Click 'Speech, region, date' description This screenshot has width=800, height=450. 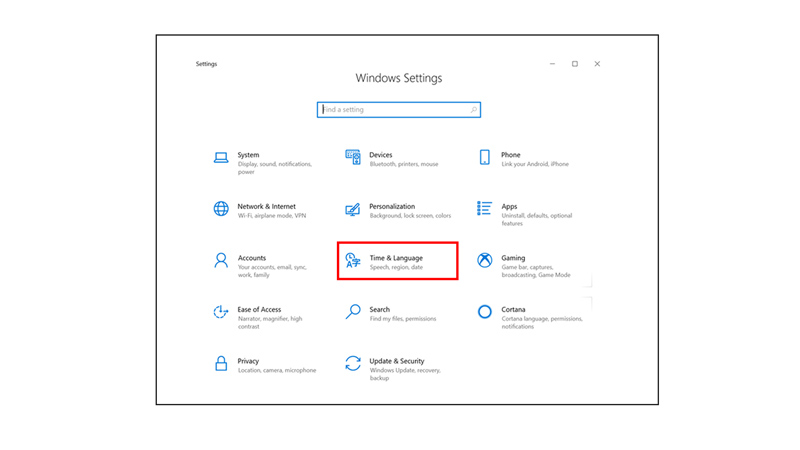pyautogui.click(x=396, y=267)
